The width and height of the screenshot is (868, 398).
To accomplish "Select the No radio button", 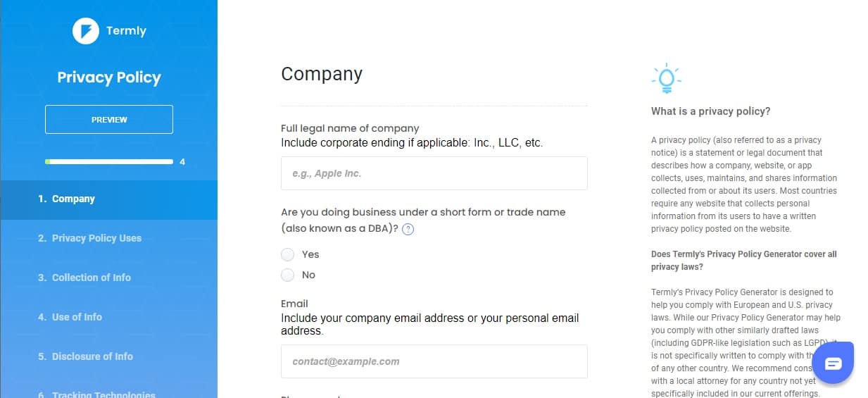I will pyautogui.click(x=287, y=275).
